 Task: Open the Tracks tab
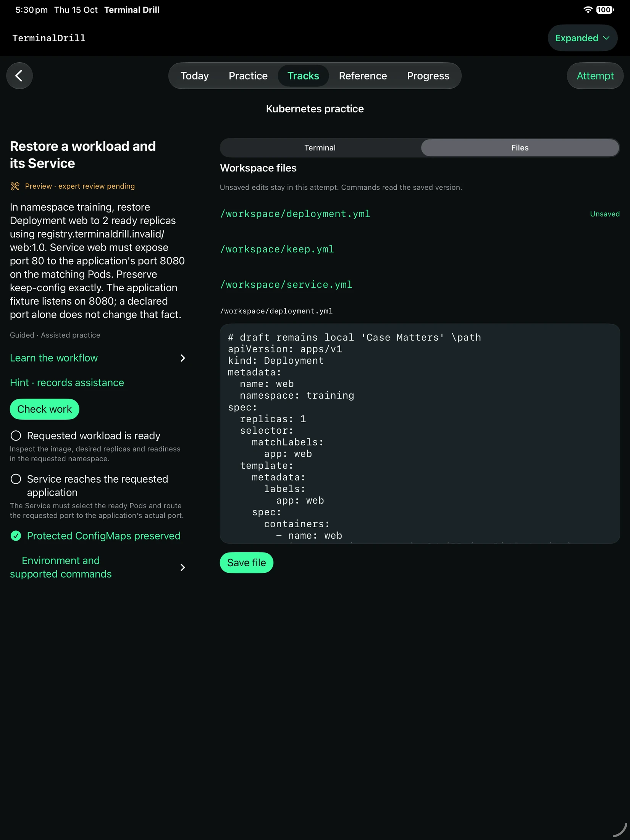tap(303, 76)
